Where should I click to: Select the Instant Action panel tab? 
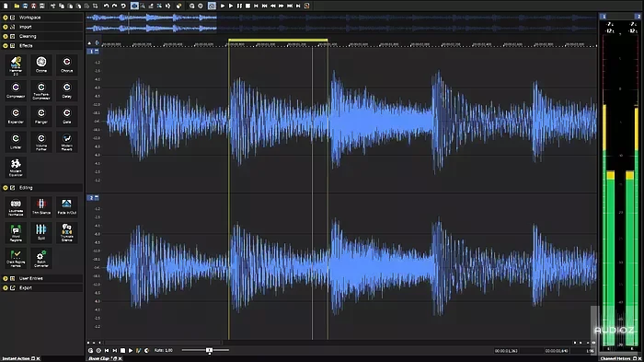click(17, 358)
